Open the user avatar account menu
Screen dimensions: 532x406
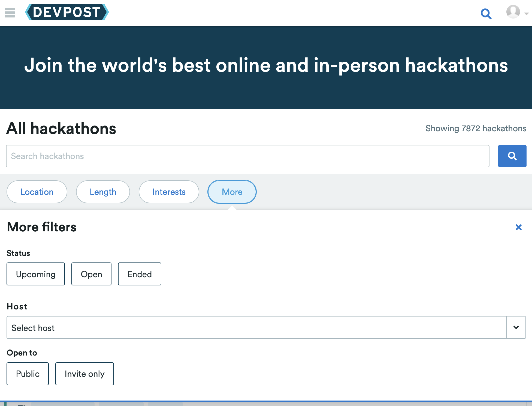[513, 12]
